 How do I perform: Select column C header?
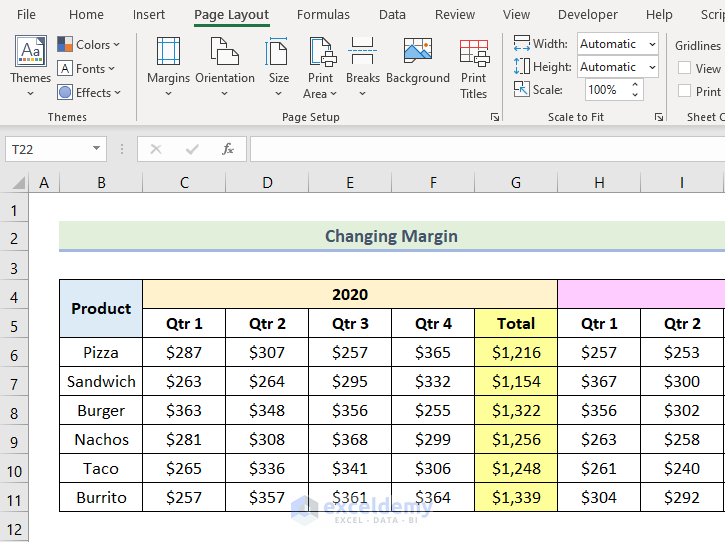(184, 183)
